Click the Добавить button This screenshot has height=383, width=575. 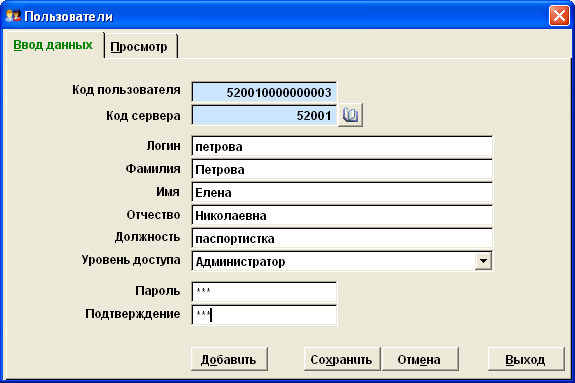pos(229,360)
